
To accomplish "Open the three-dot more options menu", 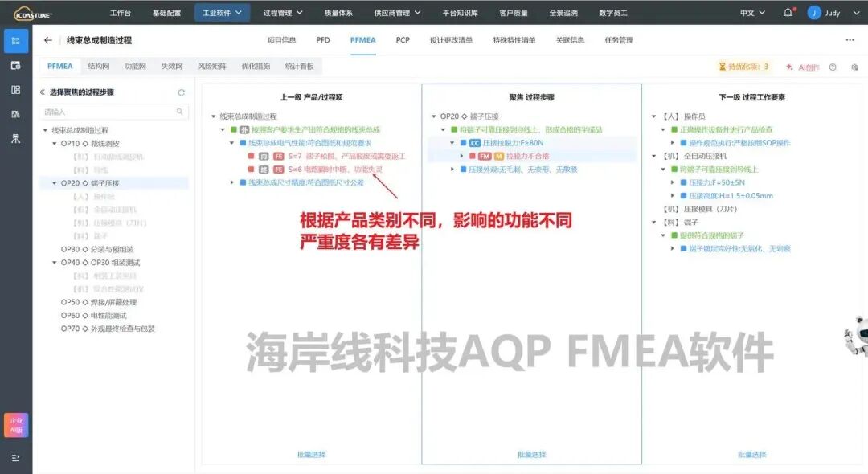I will click(850, 40).
